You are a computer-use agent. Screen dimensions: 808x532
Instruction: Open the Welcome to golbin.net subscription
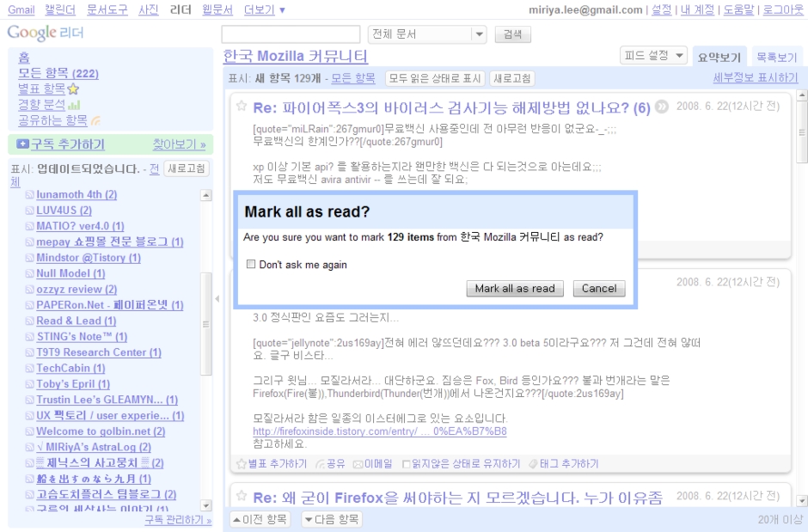[101, 431]
